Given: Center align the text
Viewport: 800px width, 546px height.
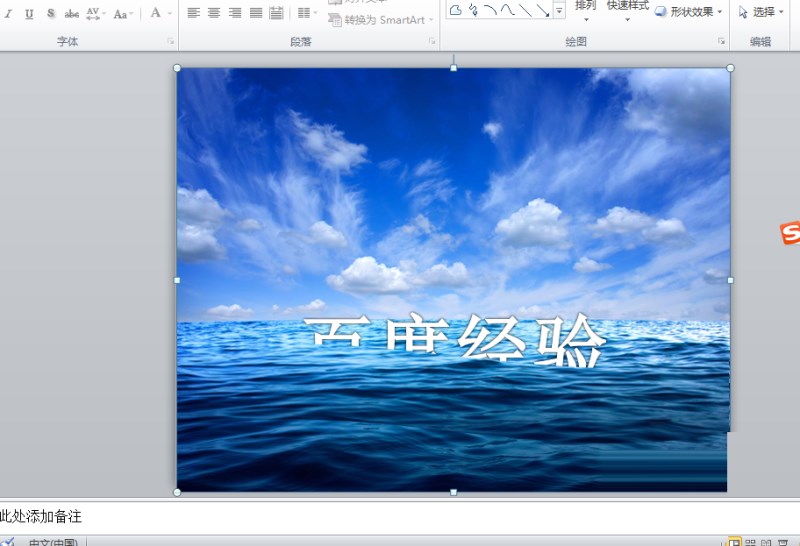Looking at the screenshot, I should pyautogui.click(x=214, y=13).
